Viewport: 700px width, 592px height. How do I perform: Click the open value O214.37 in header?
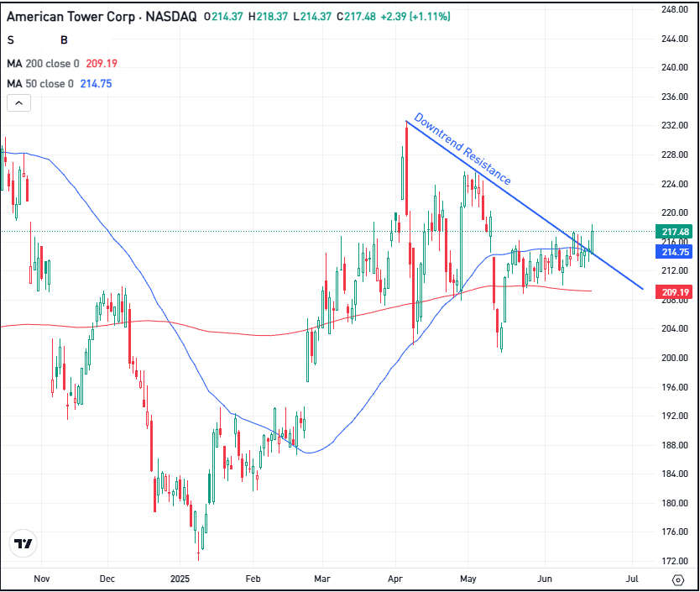pyautogui.click(x=223, y=17)
